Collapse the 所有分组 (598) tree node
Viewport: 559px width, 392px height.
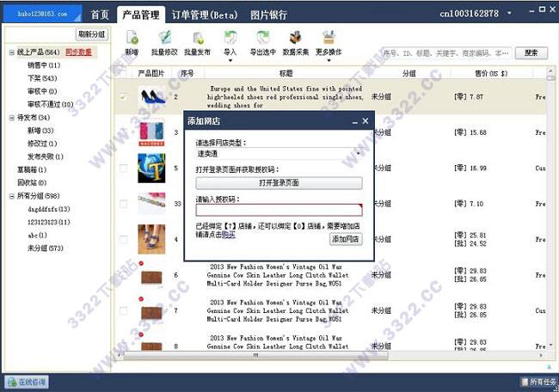click(x=12, y=196)
